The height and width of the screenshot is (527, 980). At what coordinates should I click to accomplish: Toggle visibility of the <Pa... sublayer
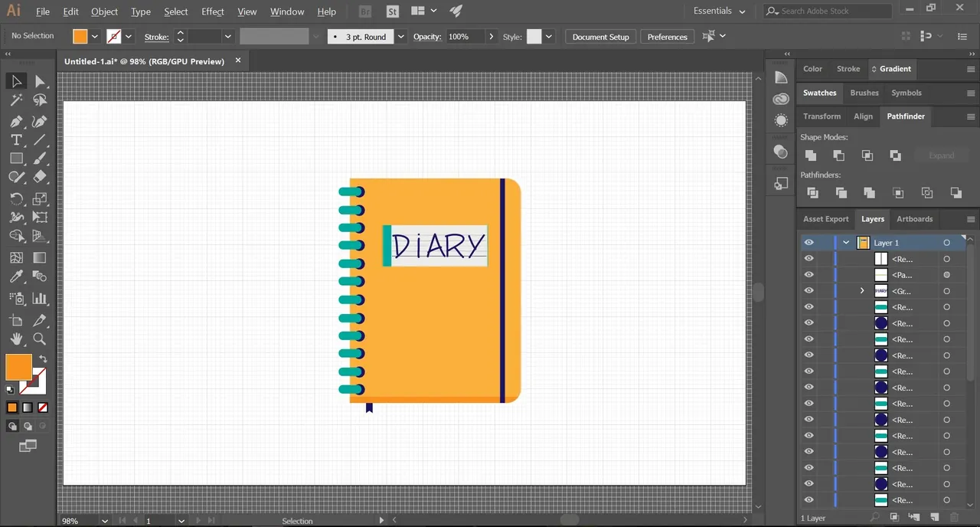tap(808, 275)
